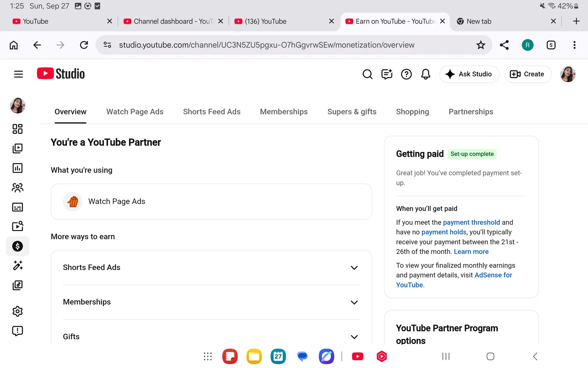The image size is (588, 368).
Task: Open the Watch Page Ads card
Action: (x=211, y=202)
